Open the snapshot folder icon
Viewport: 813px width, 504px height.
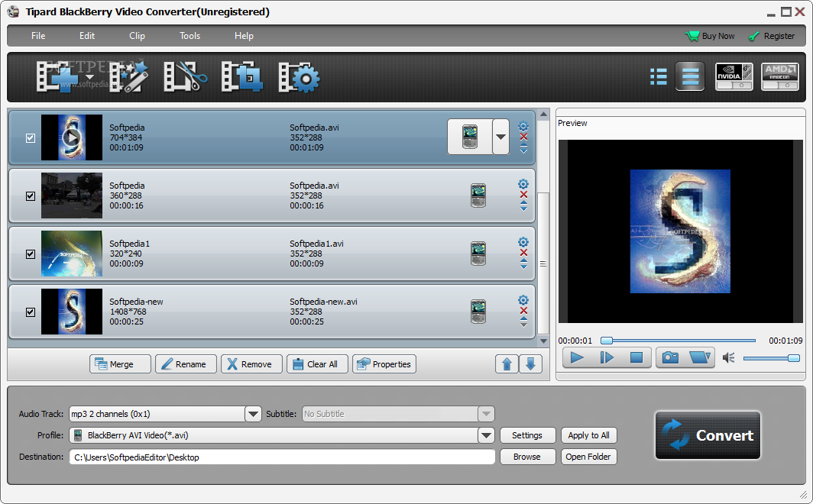tap(699, 357)
